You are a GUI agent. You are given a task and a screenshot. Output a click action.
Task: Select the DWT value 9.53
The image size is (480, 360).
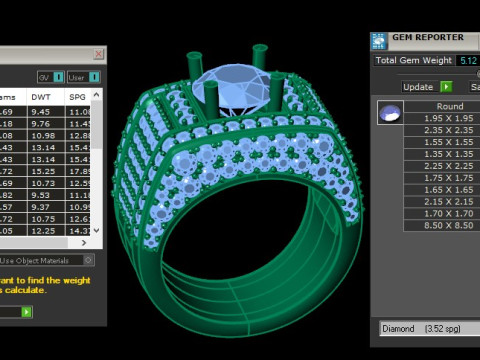coord(41,195)
